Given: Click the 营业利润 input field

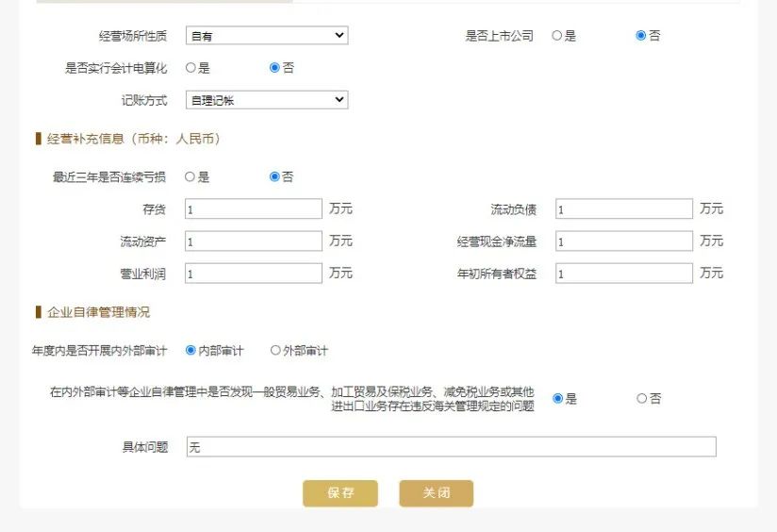Looking at the screenshot, I should [254, 274].
